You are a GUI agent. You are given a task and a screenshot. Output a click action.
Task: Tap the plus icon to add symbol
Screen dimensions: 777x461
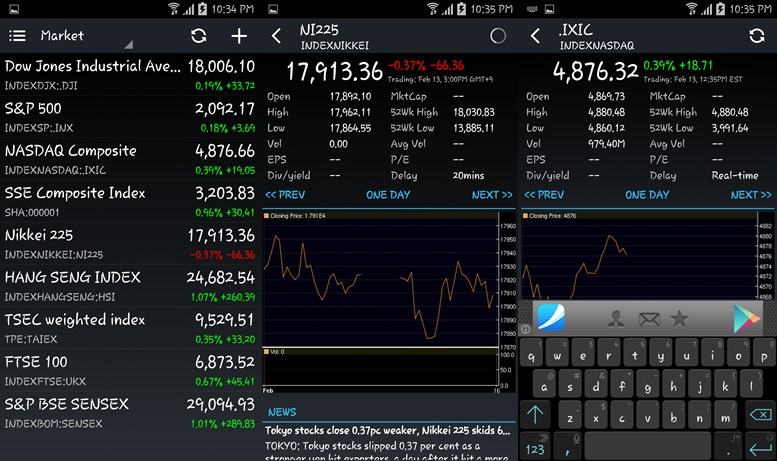239,36
